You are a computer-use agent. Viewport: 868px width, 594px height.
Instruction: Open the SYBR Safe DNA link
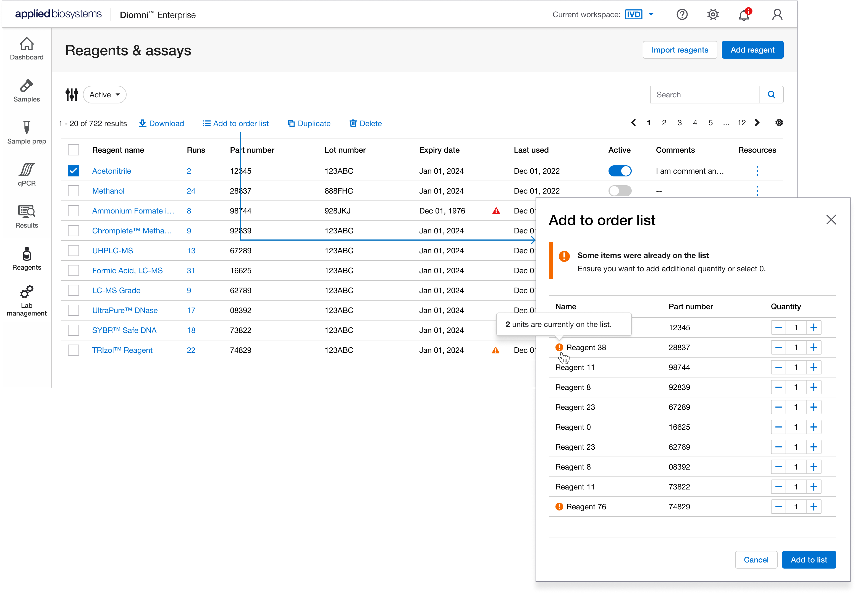[124, 330]
